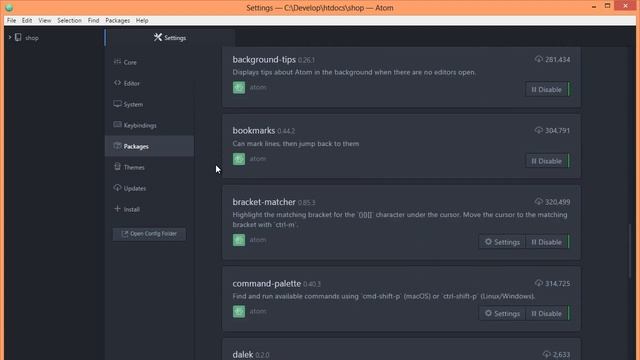Click the version number 0.26.1 of background-tips

[306, 60]
